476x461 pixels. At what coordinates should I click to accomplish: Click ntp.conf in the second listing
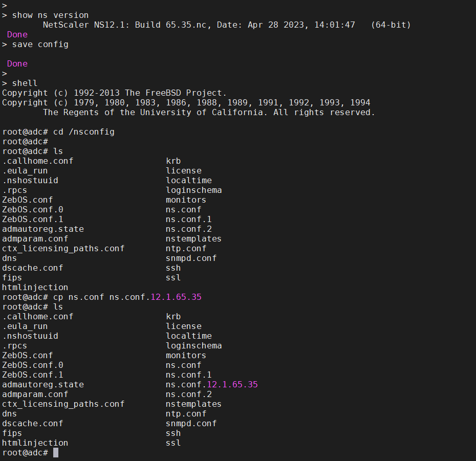(186, 413)
